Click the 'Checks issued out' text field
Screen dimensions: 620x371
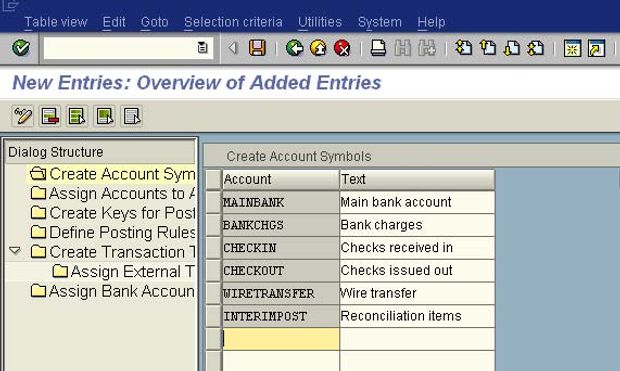(x=417, y=271)
